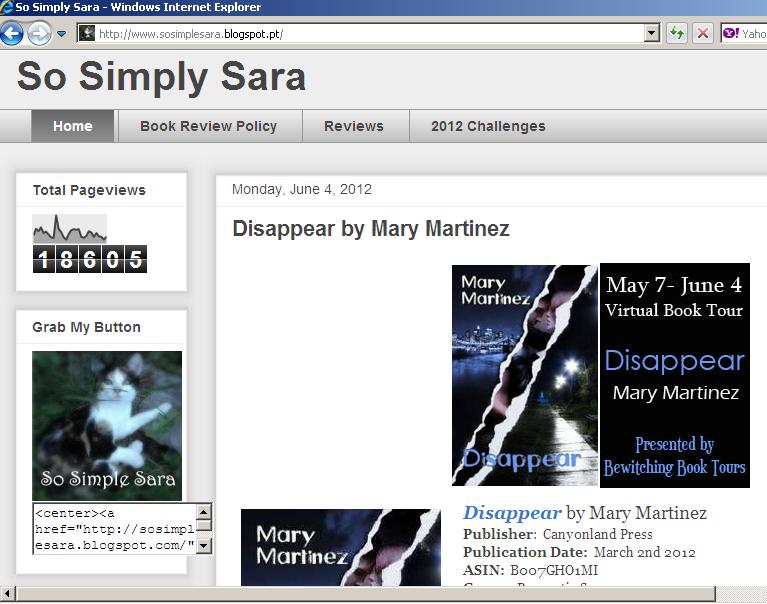Click the May 7 - June 4 Virtual Book Tour banner

[675, 375]
